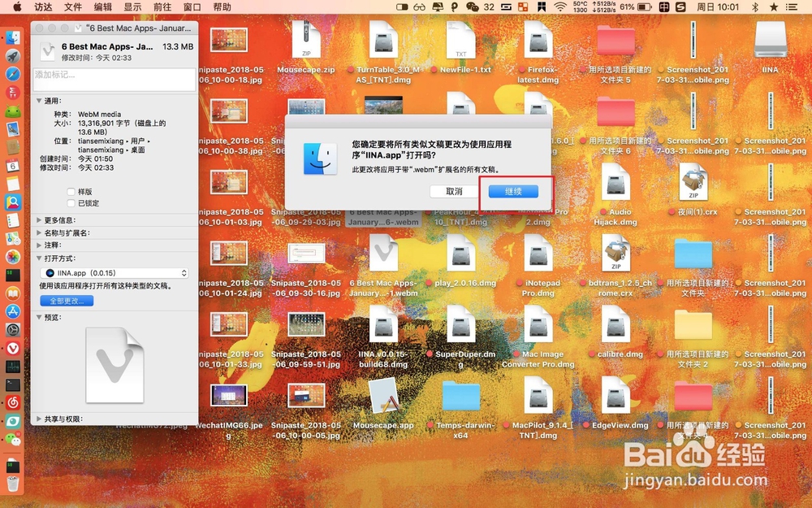Expand the 共享与权限 section
The image size is (812, 508).
pyautogui.click(x=39, y=419)
